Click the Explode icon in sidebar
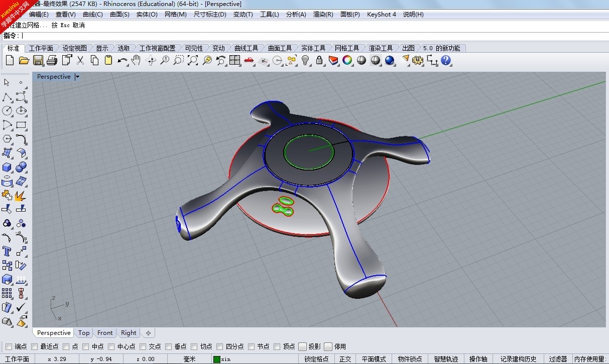This screenshot has height=364, width=609. (x=21, y=195)
